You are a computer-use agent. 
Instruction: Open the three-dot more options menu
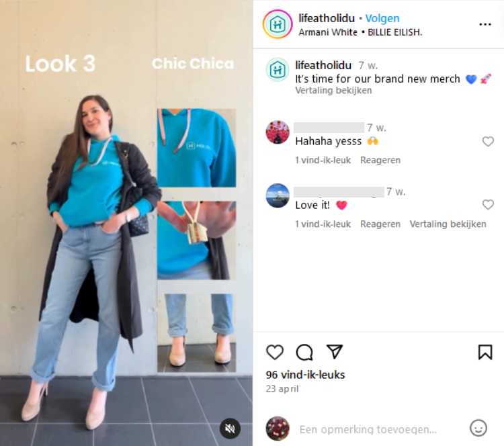pyautogui.click(x=485, y=24)
